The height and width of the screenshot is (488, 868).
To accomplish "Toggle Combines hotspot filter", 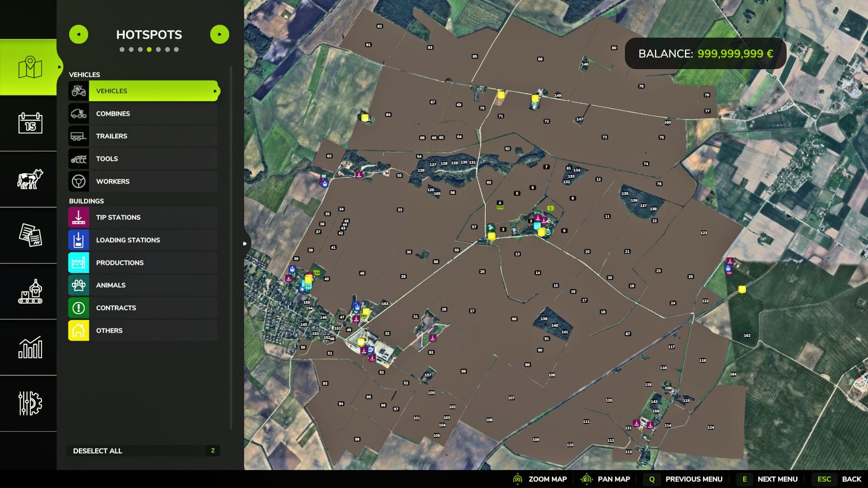I will (143, 113).
